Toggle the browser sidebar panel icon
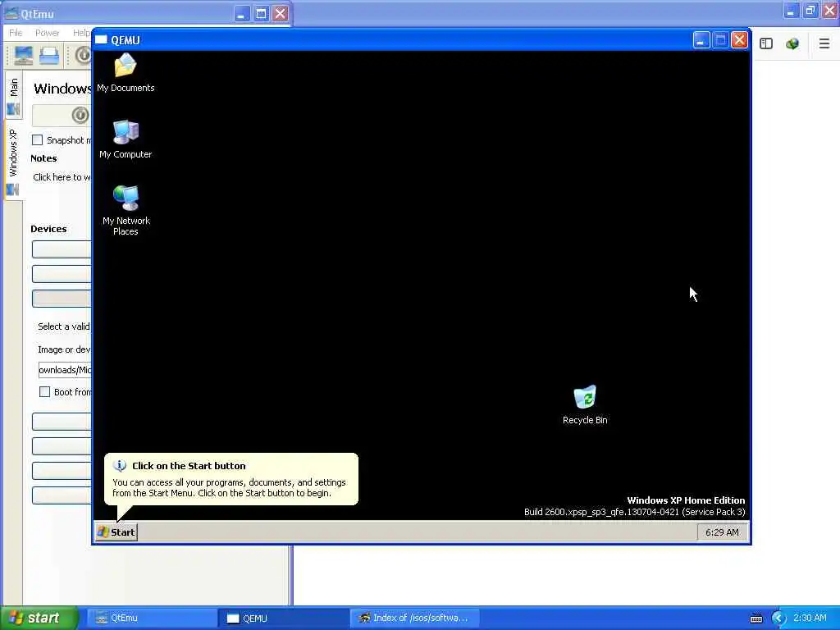This screenshot has width=840, height=630. [x=766, y=43]
